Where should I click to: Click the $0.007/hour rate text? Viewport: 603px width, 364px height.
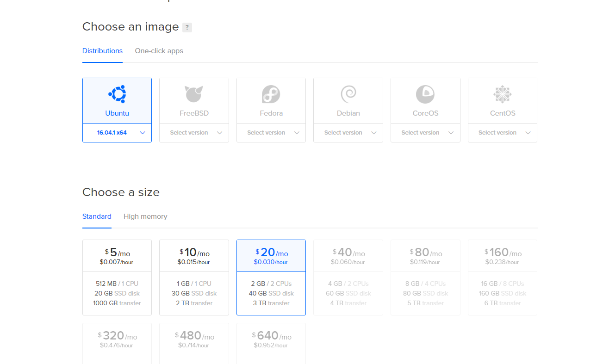[x=117, y=262]
